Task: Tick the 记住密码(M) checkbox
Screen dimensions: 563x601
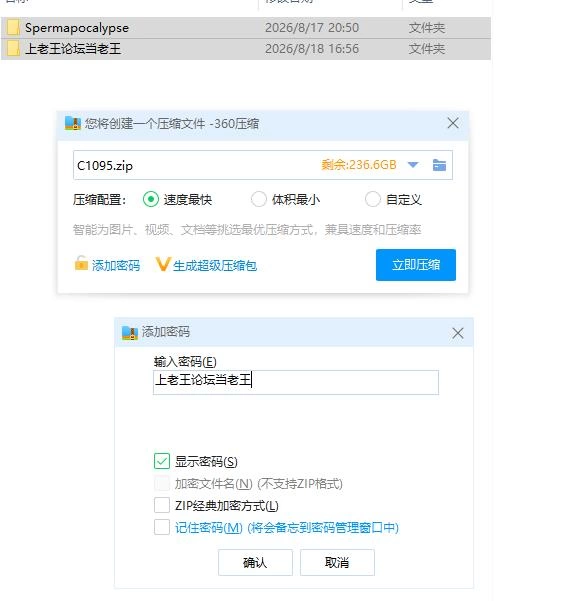Action: pyautogui.click(x=162, y=527)
